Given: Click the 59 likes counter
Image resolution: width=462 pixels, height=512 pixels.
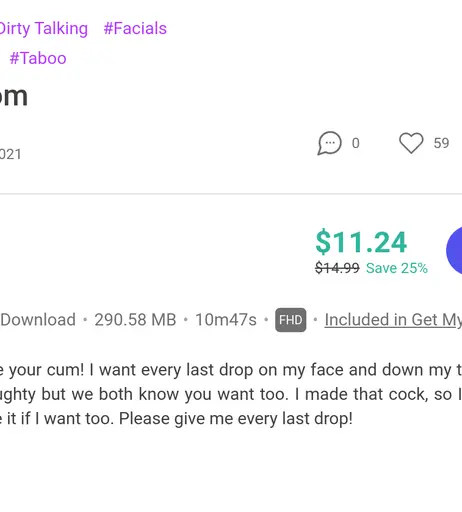Looking at the screenshot, I should pos(441,143).
